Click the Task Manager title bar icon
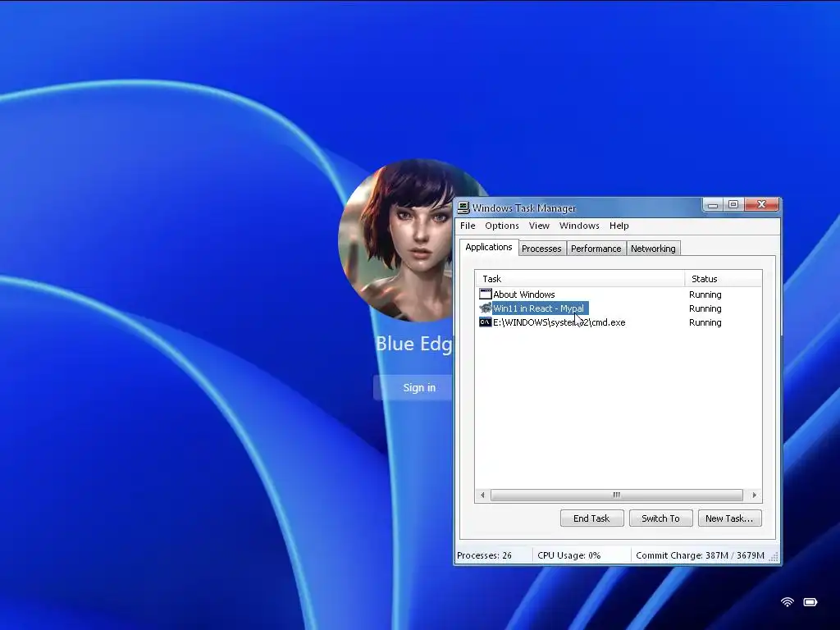Image resolution: width=840 pixels, height=630 pixels. pos(463,208)
